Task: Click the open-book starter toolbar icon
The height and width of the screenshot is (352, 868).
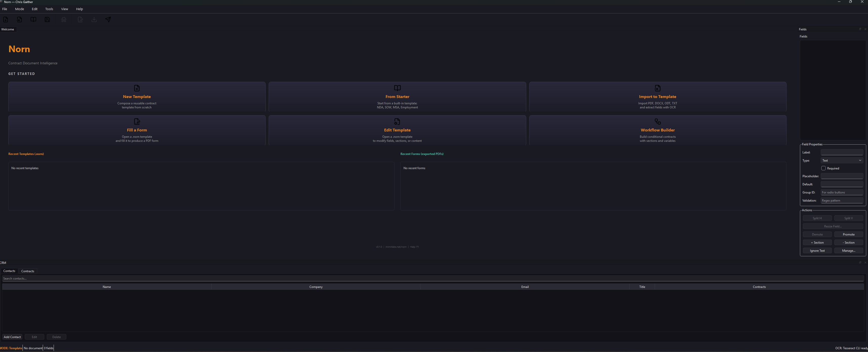Action: (33, 19)
